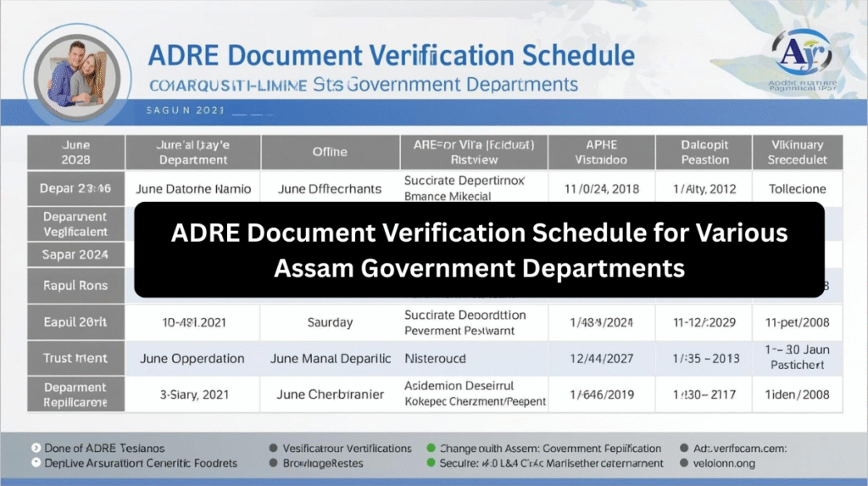
Task: Click the gray dot beside Vesificatrour Vertifications
Action: click(273, 448)
